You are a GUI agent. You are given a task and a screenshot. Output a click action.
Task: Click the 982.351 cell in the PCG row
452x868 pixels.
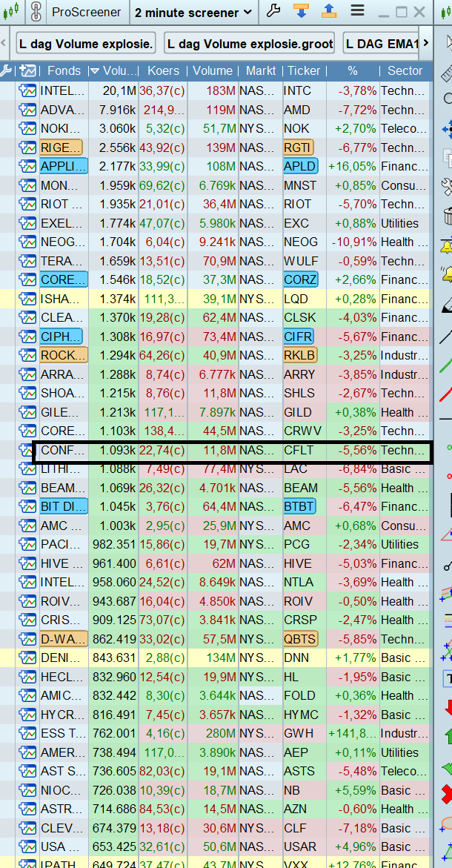point(113,544)
